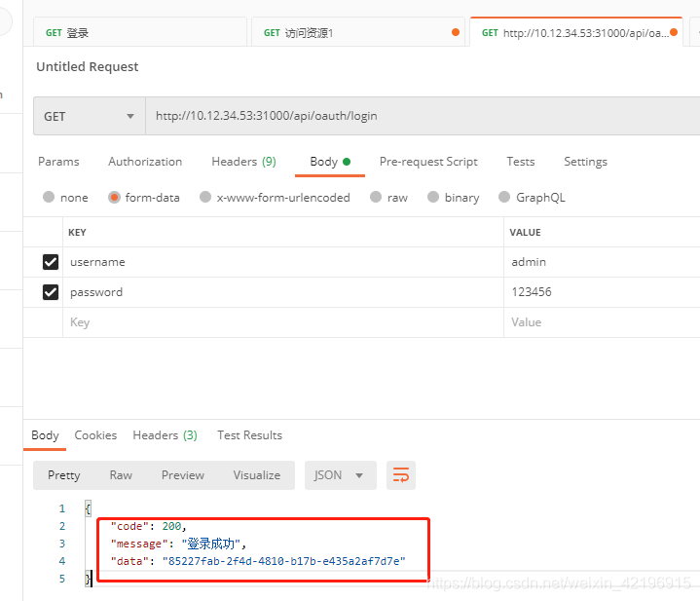The height and width of the screenshot is (601, 700).
Task: Click the unsaved dot on 访问资源1 tab
Action: pos(456,32)
